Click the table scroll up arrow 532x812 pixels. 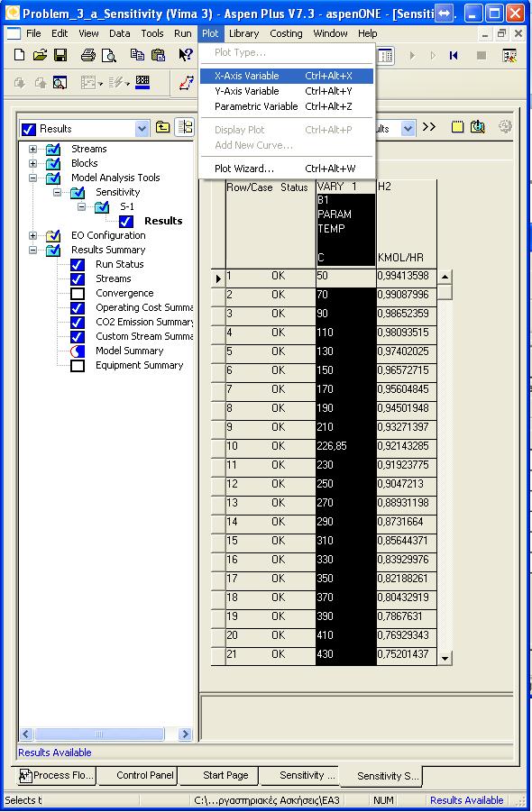[445, 277]
